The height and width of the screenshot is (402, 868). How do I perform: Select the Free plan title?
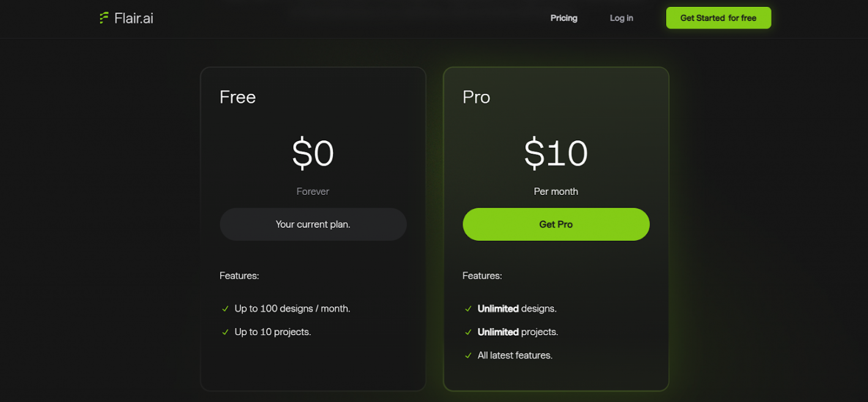(x=238, y=97)
